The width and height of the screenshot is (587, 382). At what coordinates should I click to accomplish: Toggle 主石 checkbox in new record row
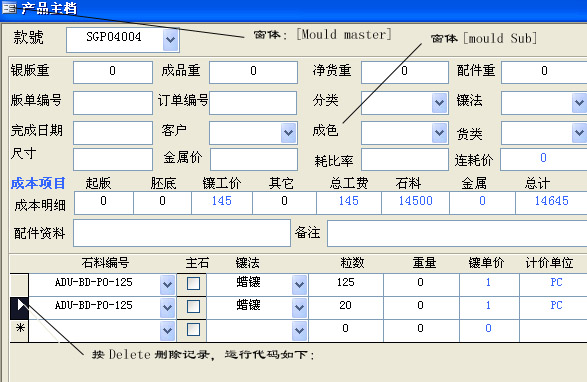[x=193, y=330]
